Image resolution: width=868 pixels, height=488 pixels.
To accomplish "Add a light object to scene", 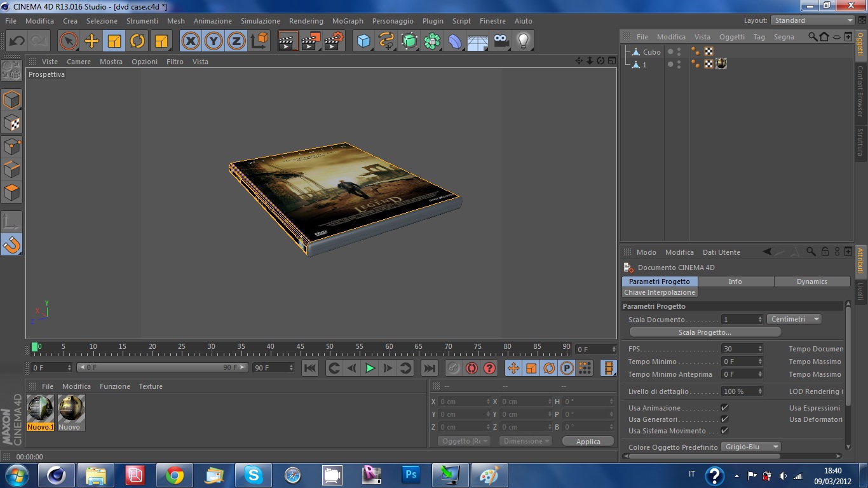I will tap(523, 41).
